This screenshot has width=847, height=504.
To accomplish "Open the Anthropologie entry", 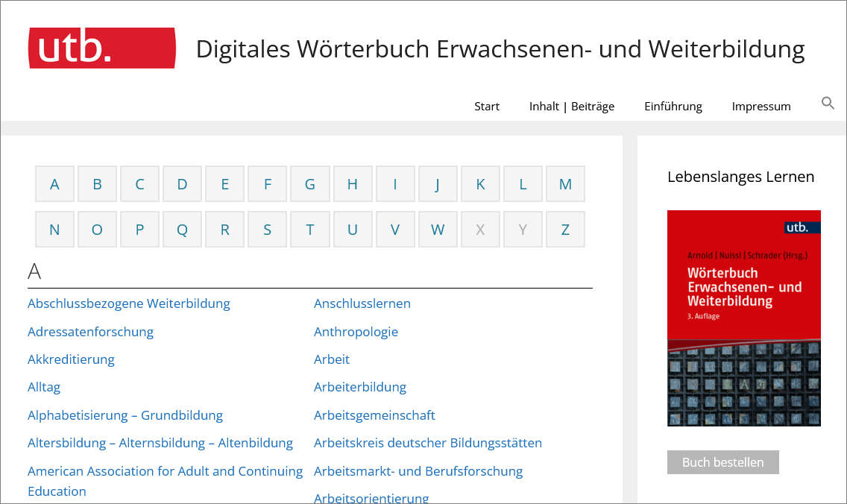I will point(356,332).
